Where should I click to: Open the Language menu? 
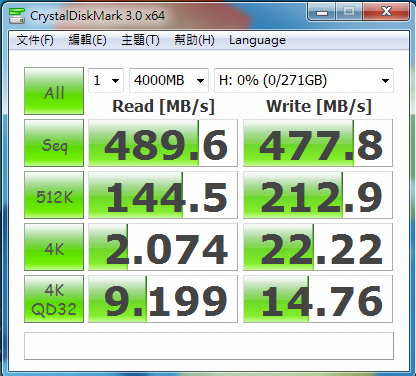[x=257, y=40]
